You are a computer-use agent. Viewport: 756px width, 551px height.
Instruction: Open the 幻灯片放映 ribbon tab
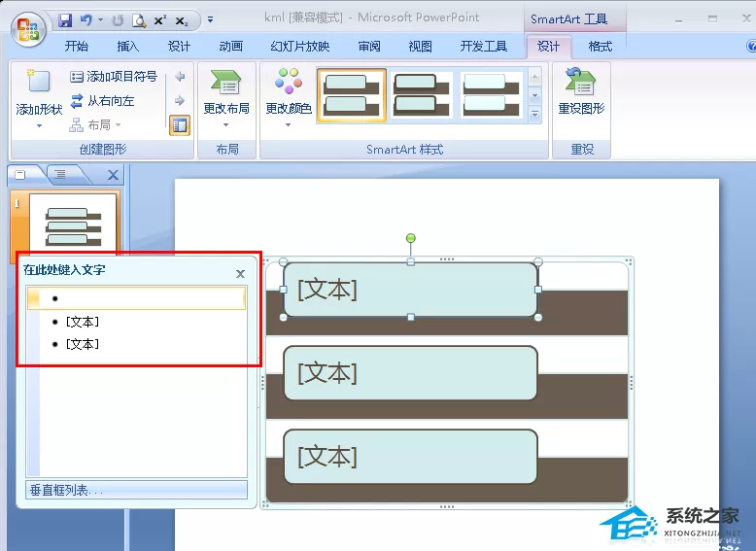[x=300, y=47]
